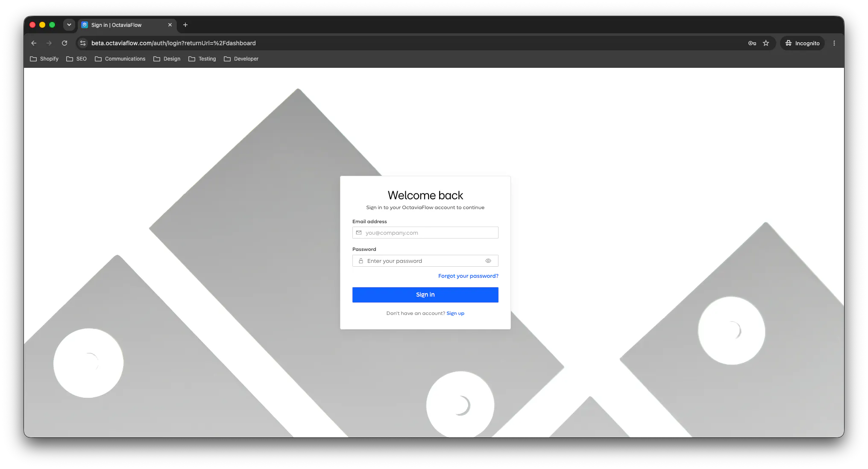The height and width of the screenshot is (469, 868).
Task: Focus the Password input field
Action: (425, 261)
